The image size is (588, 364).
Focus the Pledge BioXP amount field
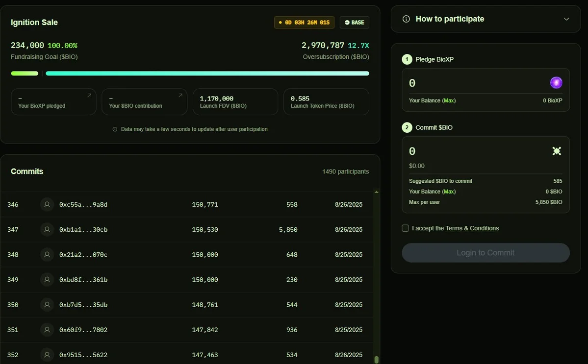(x=476, y=83)
